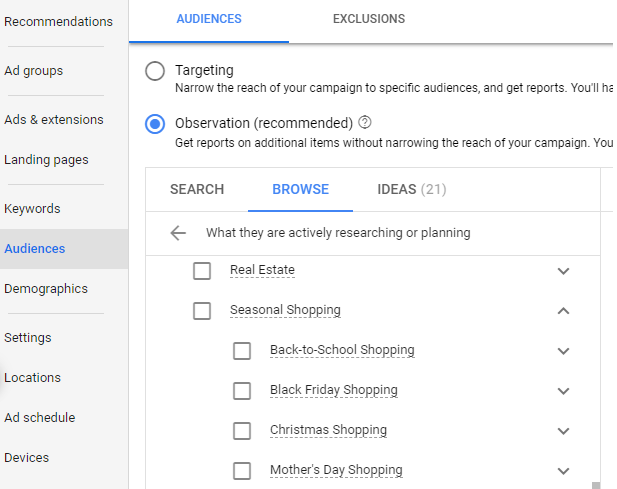Open the Search tab
The image size is (617, 489).
(x=197, y=189)
